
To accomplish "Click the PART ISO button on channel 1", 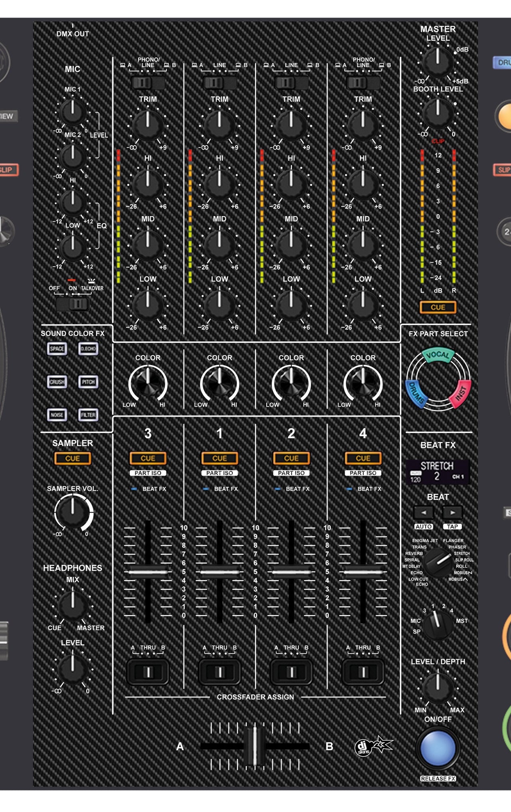I will (x=220, y=473).
